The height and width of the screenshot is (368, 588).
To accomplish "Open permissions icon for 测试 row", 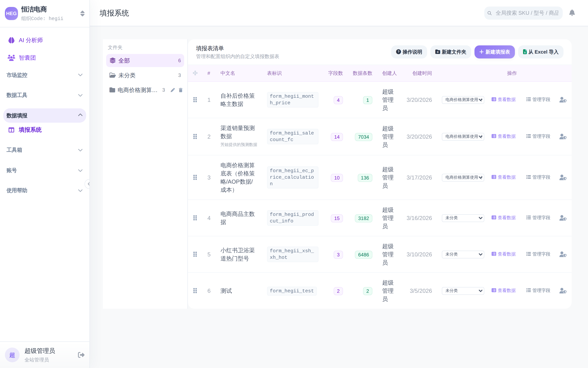I will click(563, 291).
